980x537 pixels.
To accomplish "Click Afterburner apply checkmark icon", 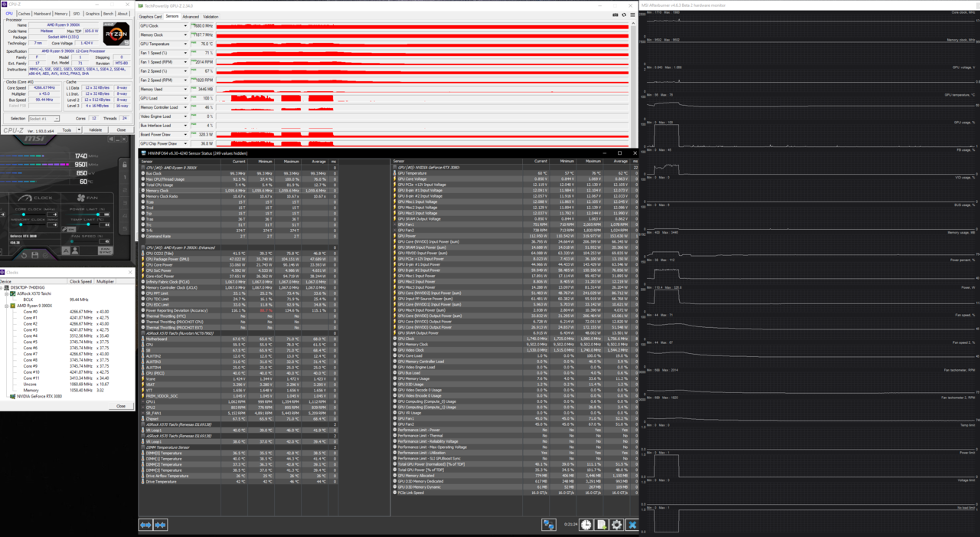I will (x=46, y=255).
